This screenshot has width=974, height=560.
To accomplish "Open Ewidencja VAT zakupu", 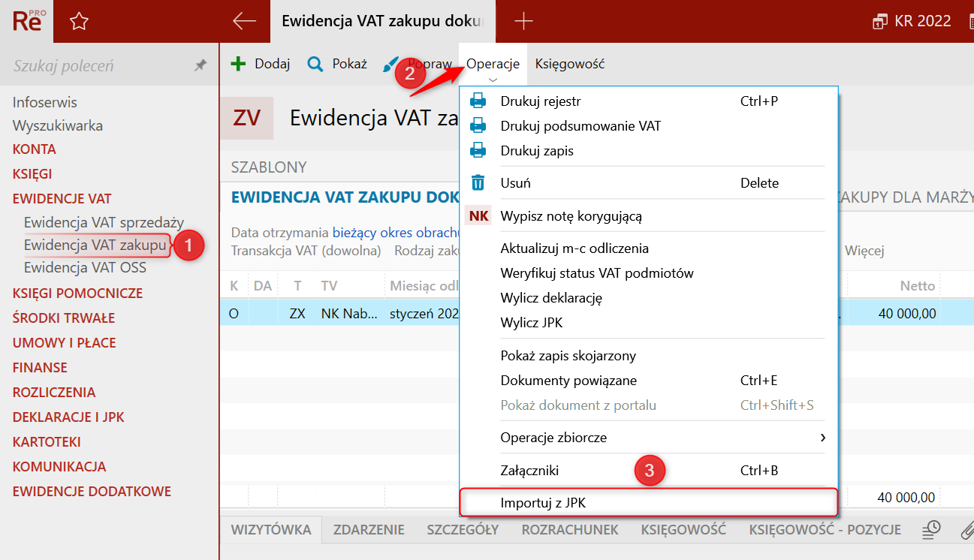I will (95, 245).
